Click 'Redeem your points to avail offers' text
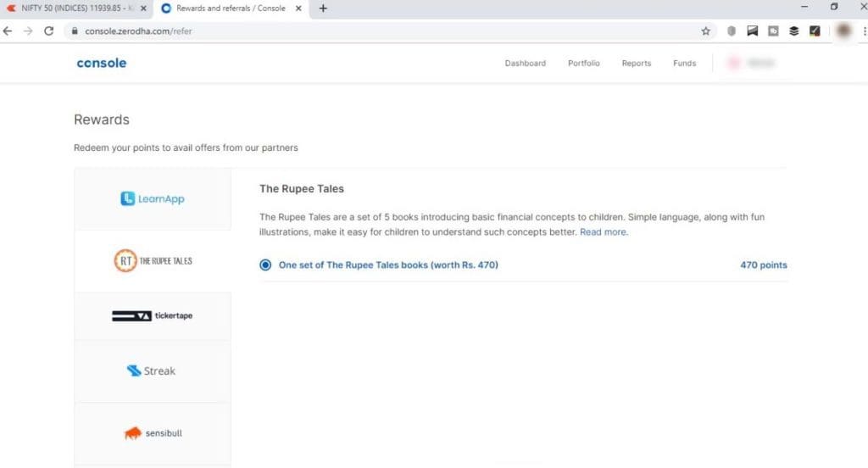This screenshot has height=468, width=868. click(x=186, y=148)
